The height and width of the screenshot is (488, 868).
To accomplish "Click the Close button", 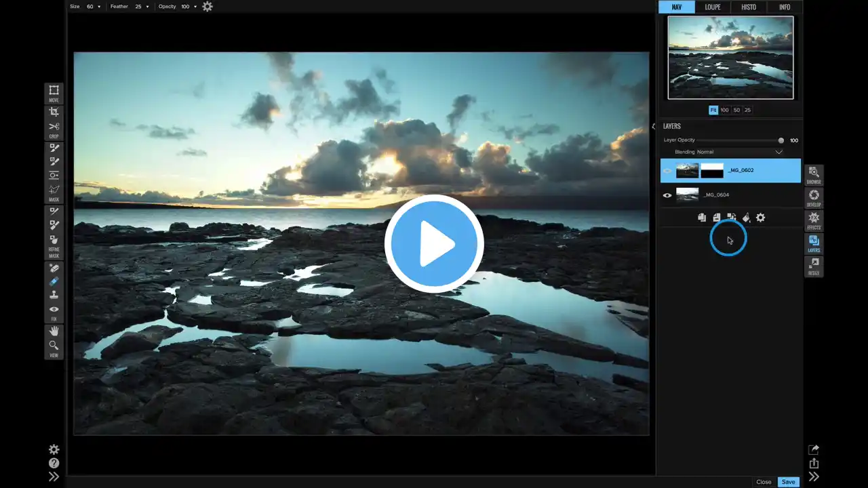I will pos(764,482).
